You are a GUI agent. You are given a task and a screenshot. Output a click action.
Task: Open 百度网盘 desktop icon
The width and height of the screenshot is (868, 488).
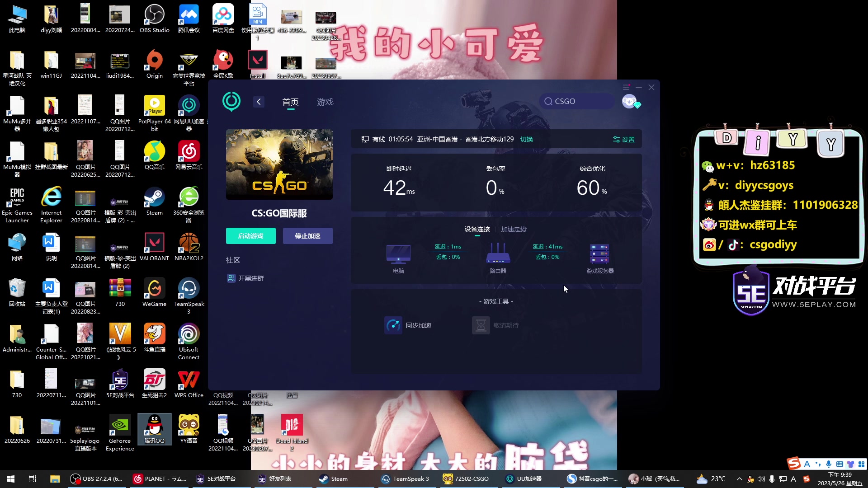click(223, 19)
